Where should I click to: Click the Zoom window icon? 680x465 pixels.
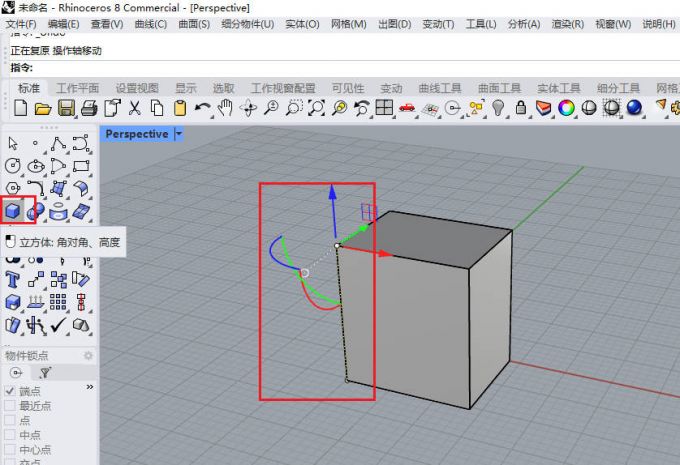click(294, 108)
